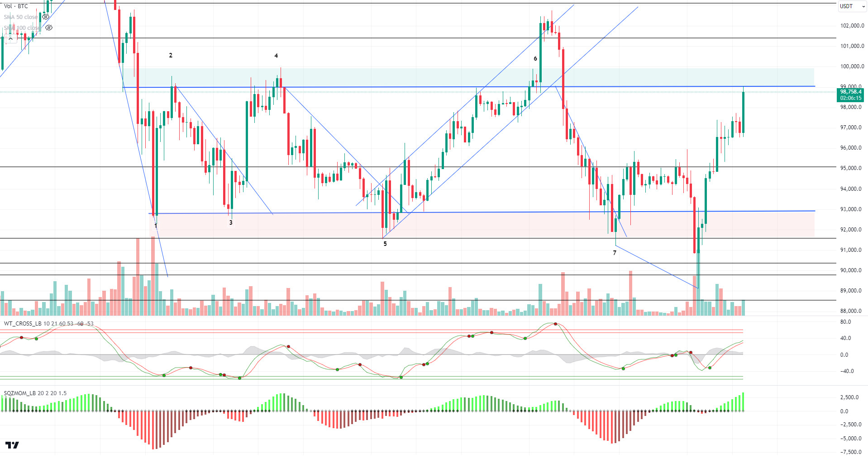Viewport: 868px width, 458px height.
Task: Select the wave label 2 annotation
Action: click(171, 55)
